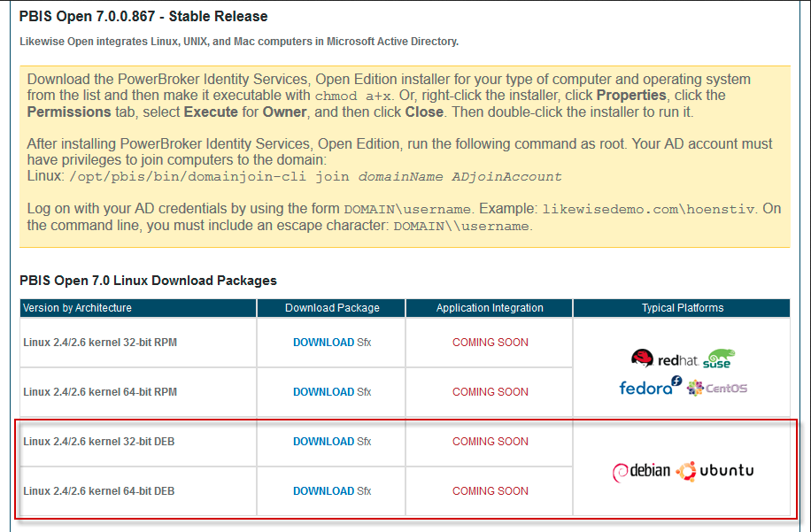Select the Application Integration column header

pyautogui.click(x=490, y=308)
